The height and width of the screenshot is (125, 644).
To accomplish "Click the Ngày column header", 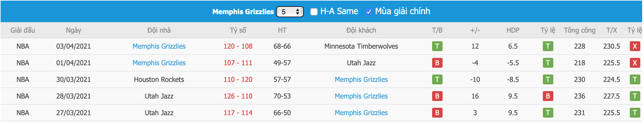I will click(73, 30).
